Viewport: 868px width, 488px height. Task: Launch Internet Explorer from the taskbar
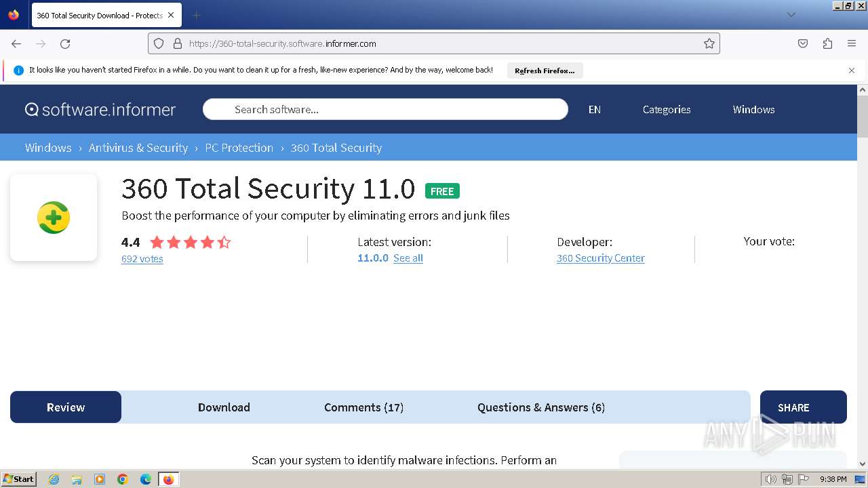(x=54, y=479)
